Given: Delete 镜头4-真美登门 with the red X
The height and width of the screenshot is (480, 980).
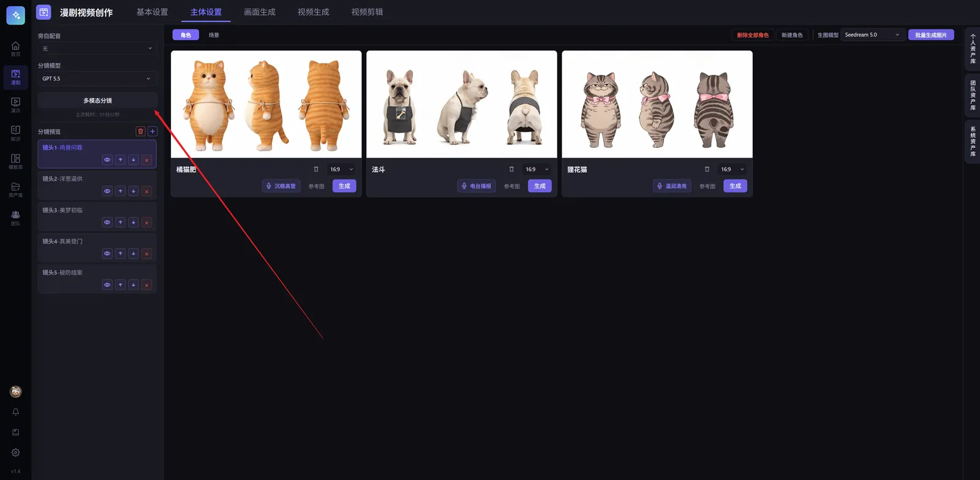Looking at the screenshot, I should tap(146, 254).
